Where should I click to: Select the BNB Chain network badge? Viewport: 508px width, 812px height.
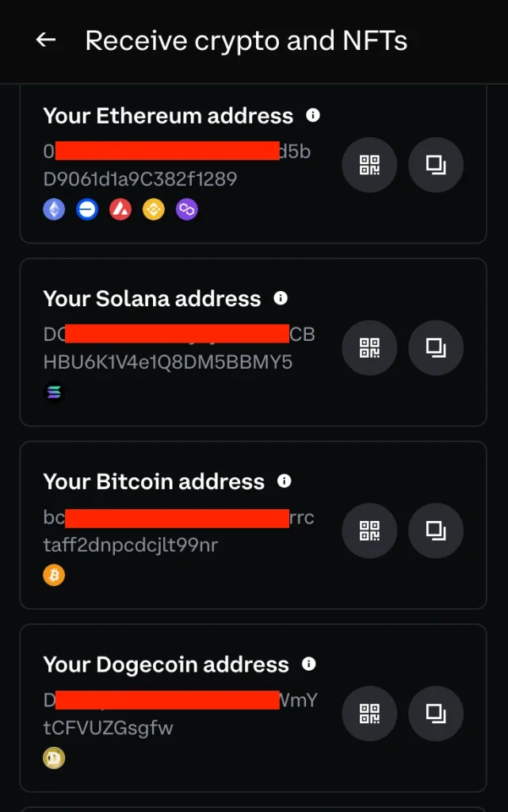tap(154, 209)
